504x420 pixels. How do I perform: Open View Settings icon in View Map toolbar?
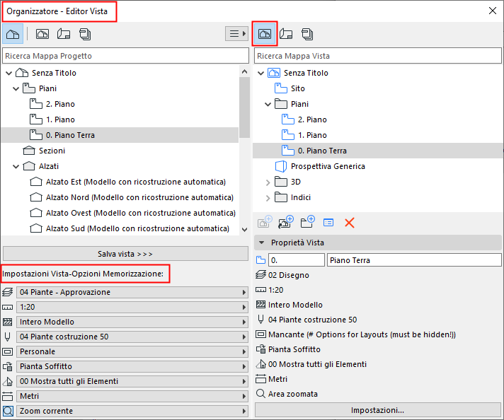coord(328,223)
